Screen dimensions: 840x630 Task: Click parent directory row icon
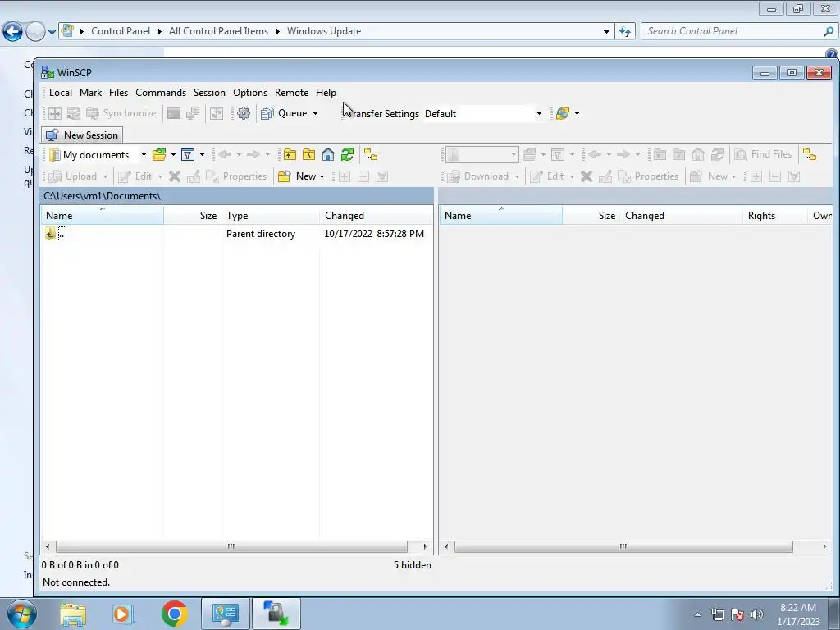[x=50, y=233]
